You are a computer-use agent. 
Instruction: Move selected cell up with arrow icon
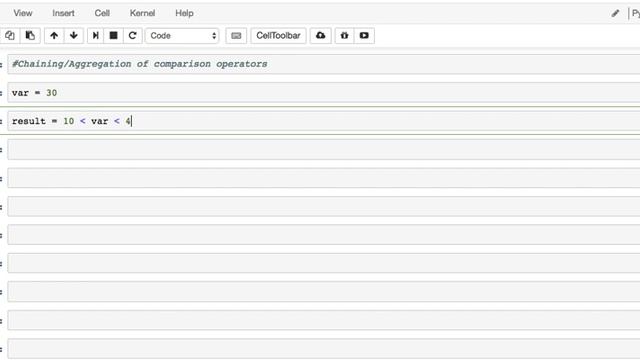(54, 36)
